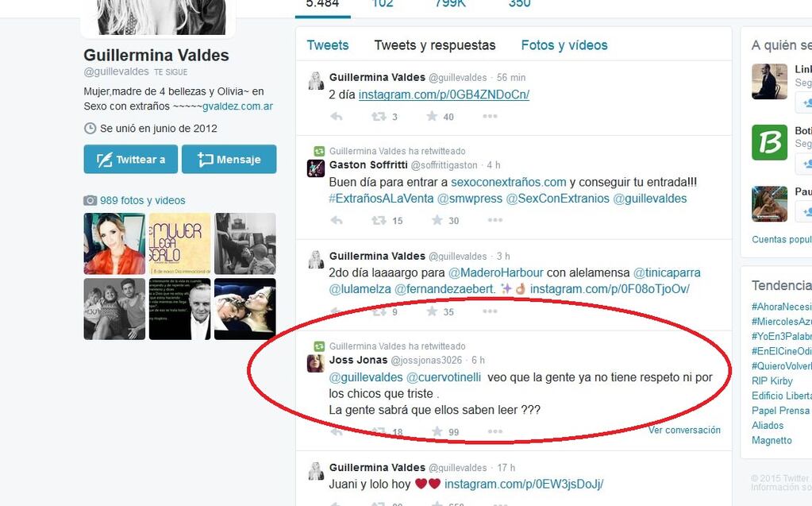
Task: Click Papel Prensa trend
Action: coord(780,411)
